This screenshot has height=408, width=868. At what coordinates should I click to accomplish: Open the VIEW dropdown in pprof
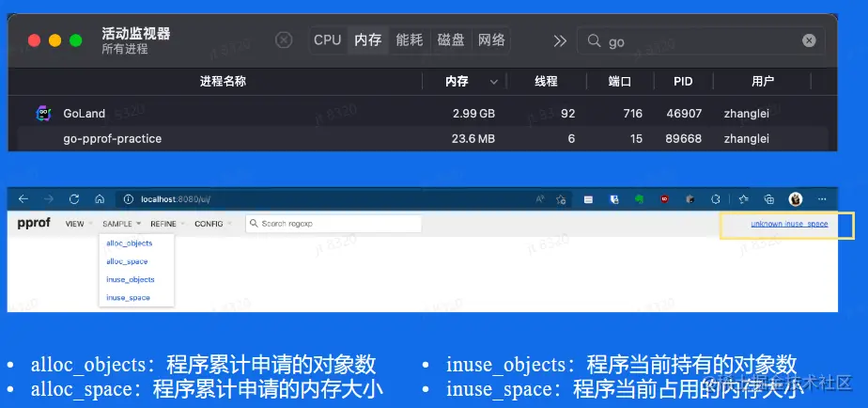[x=79, y=224]
